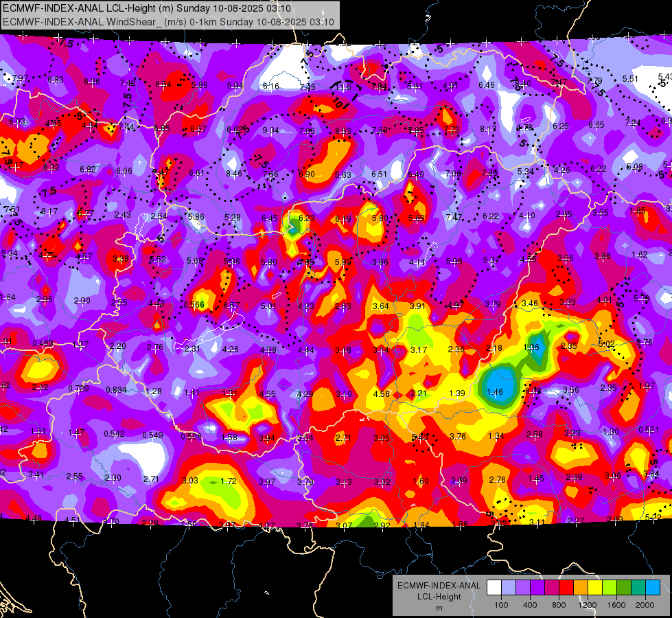Click the wind shear value 6.23

coord(306,218)
